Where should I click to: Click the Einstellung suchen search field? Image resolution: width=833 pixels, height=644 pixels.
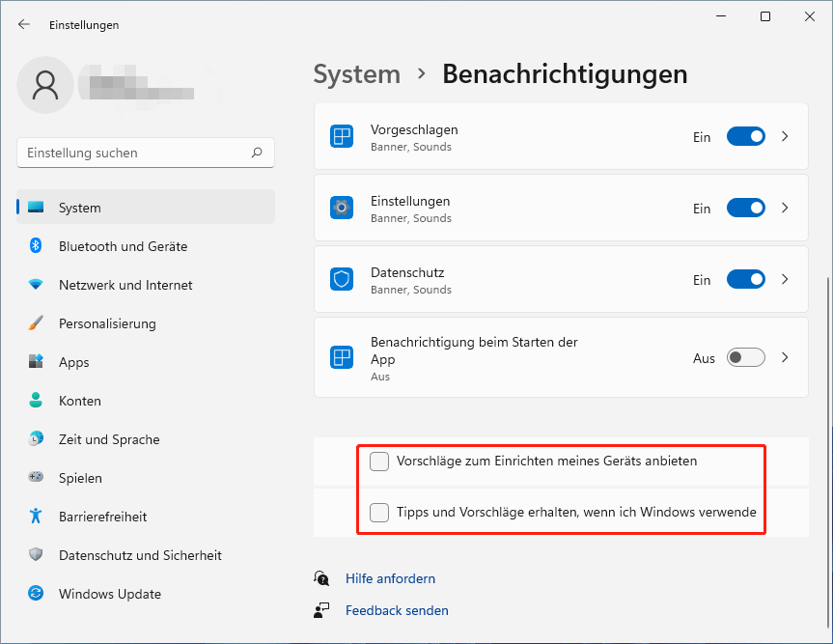coord(146,153)
